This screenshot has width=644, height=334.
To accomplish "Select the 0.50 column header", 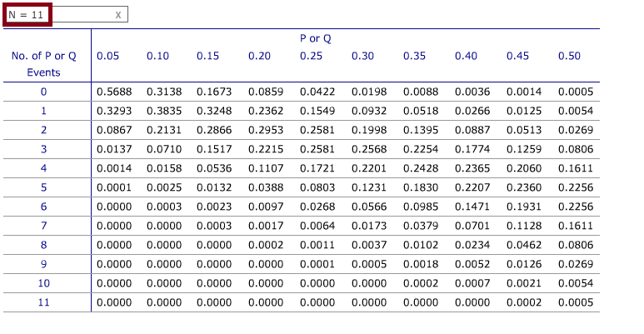I will point(569,56).
